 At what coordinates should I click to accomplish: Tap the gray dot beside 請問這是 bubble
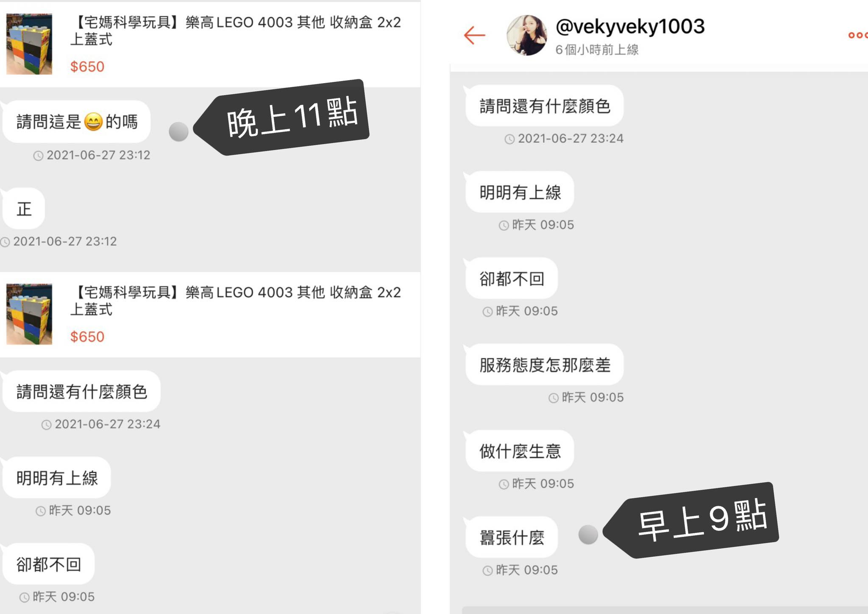(178, 131)
